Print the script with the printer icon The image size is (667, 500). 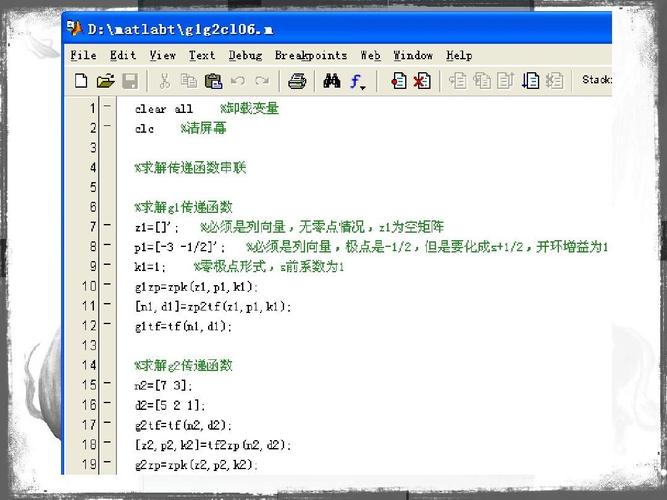tap(297, 80)
